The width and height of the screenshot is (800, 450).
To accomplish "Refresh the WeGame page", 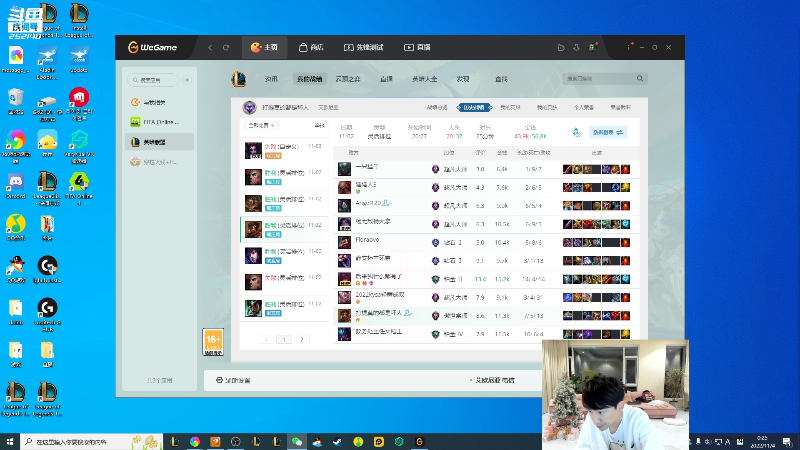I will coord(226,47).
